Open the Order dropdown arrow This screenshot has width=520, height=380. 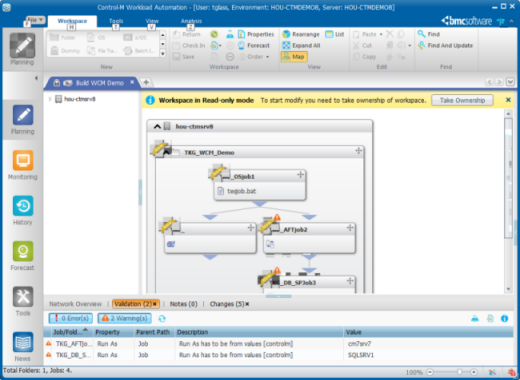268,57
